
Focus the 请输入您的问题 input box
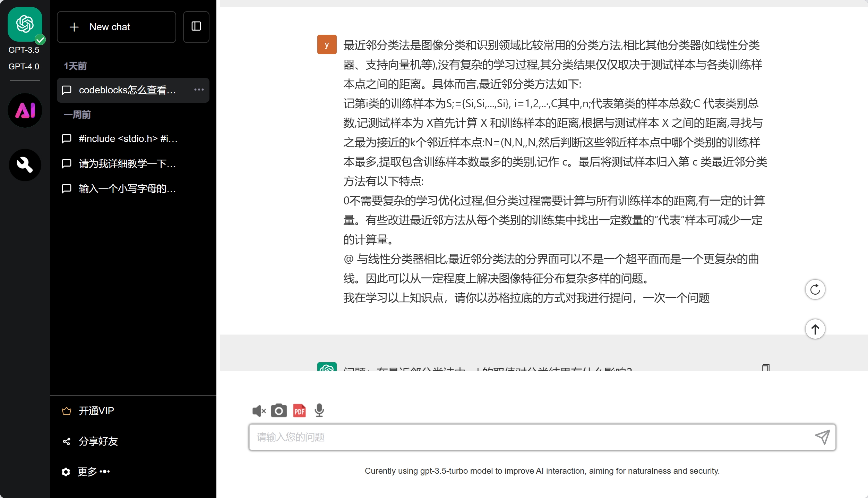531,437
